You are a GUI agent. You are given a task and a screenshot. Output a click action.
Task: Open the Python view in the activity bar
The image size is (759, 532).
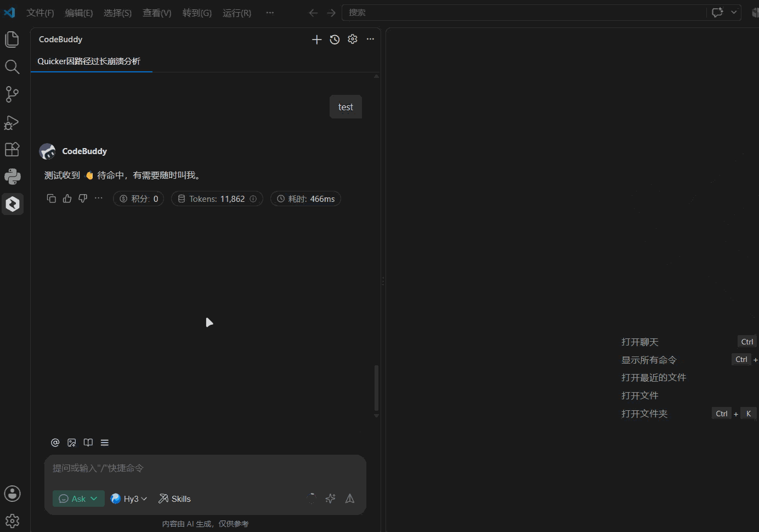[x=12, y=177]
